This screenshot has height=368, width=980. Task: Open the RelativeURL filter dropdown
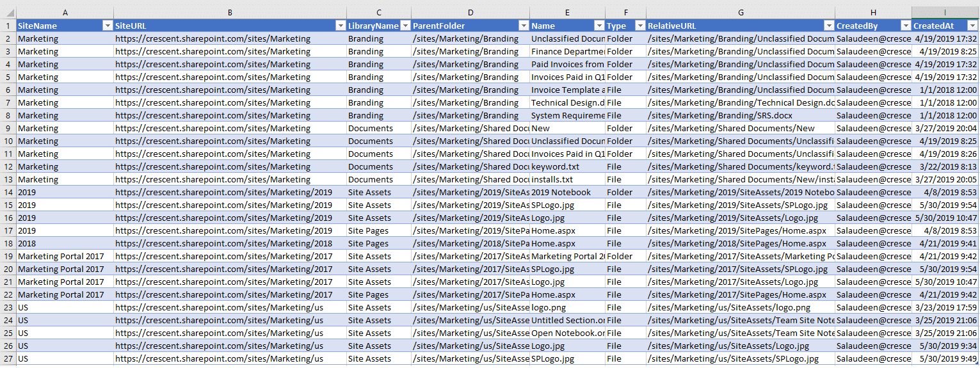click(828, 26)
